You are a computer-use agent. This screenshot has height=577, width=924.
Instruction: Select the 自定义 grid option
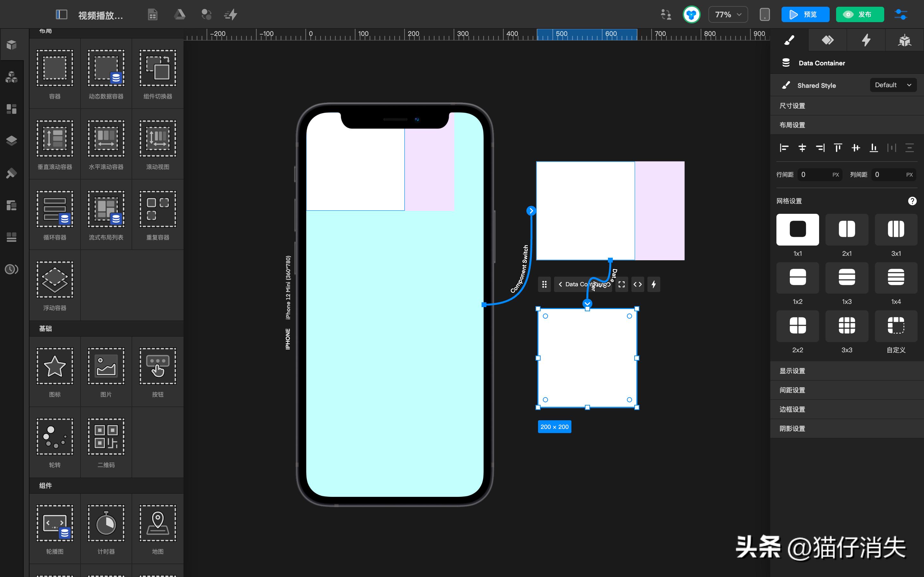pos(896,326)
